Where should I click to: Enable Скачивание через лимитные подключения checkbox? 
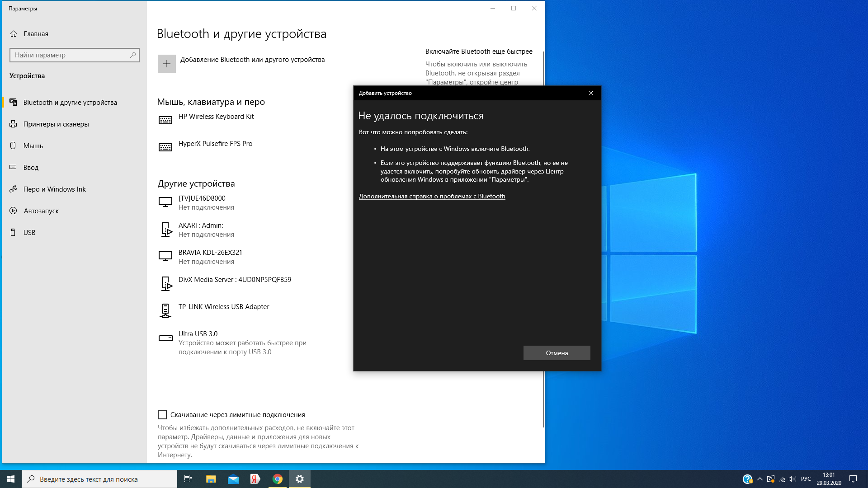(162, 415)
